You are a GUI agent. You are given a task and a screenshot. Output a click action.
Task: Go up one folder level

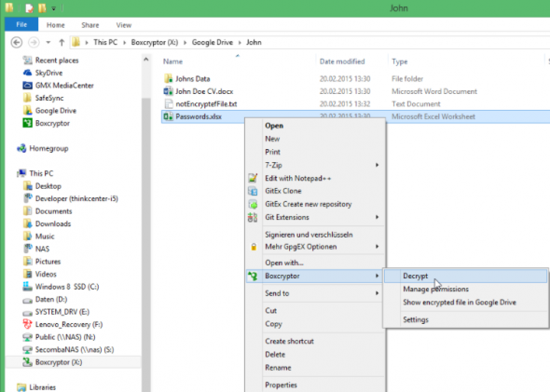tap(62, 43)
